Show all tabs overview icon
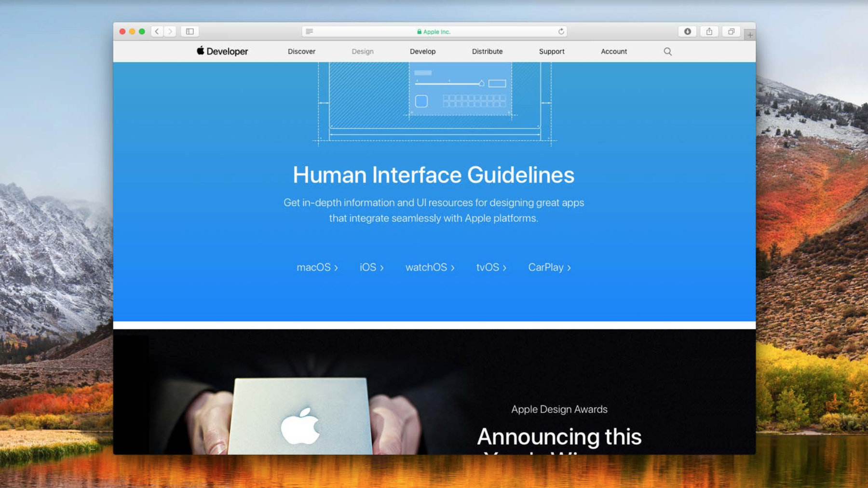This screenshot has width=868, height=488. (x=731, y=31)
